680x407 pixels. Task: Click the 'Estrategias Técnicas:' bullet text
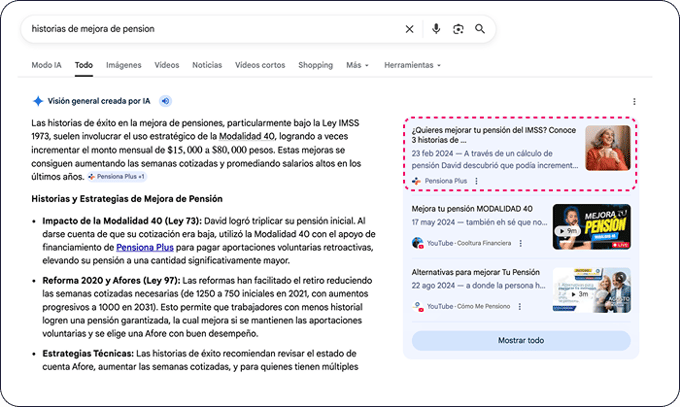pos(88,353)
